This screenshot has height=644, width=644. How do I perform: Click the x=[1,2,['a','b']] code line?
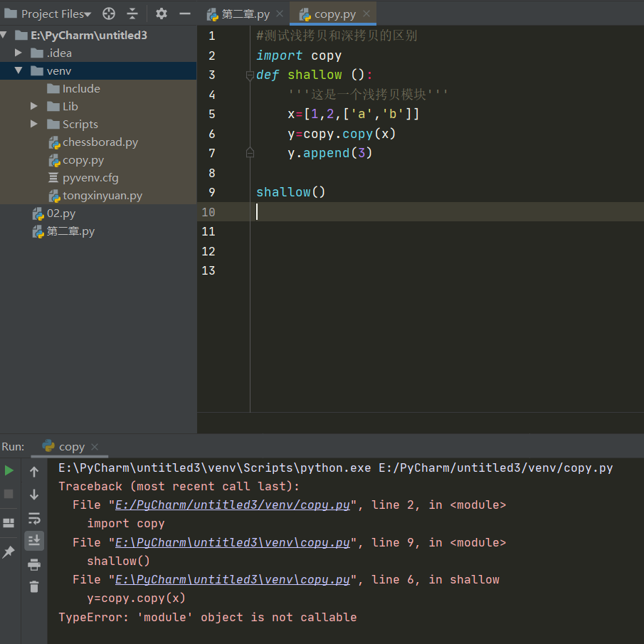pyautogui.click(x=353, y=114)
